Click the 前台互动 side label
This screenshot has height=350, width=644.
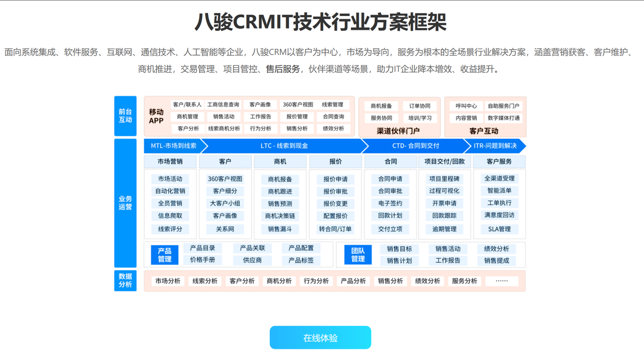[x=125, y=116]
